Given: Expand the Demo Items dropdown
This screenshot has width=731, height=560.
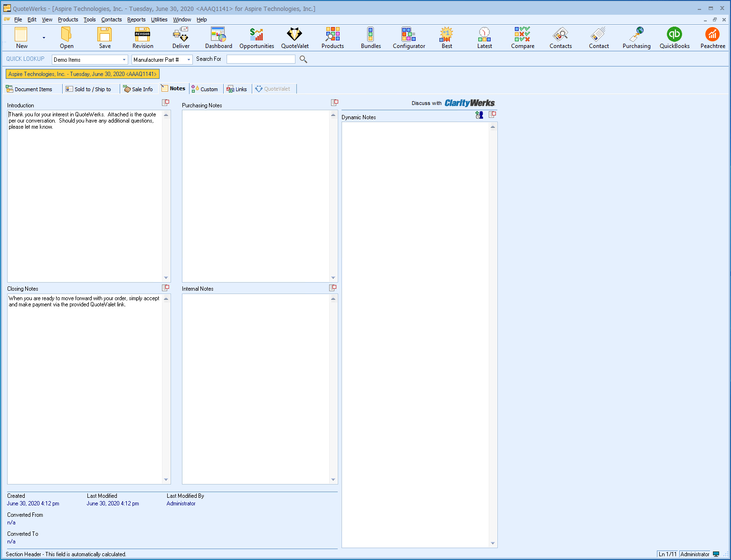Looking at the screenshot, I should pyautogui.click(x=124, y=60).
